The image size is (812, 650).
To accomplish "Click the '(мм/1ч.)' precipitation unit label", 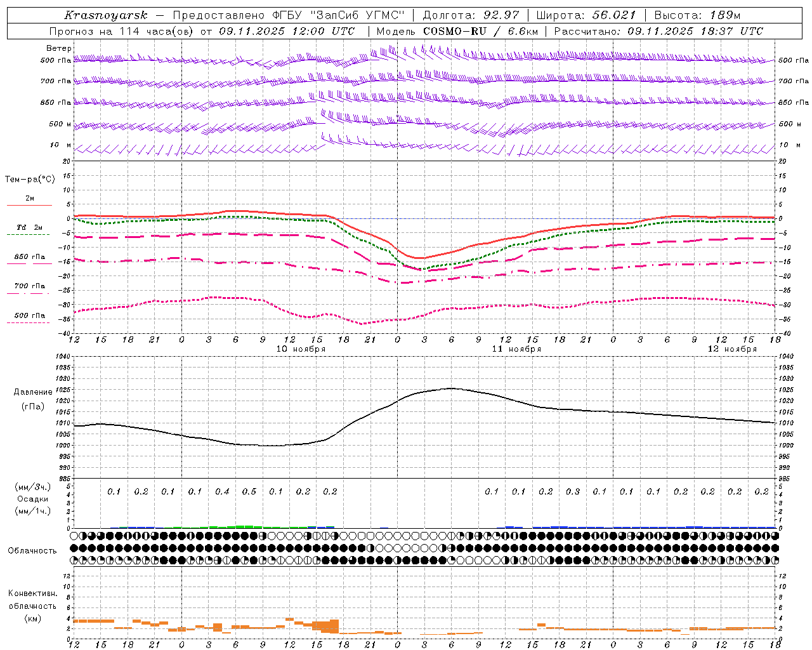I will (33, 511).
